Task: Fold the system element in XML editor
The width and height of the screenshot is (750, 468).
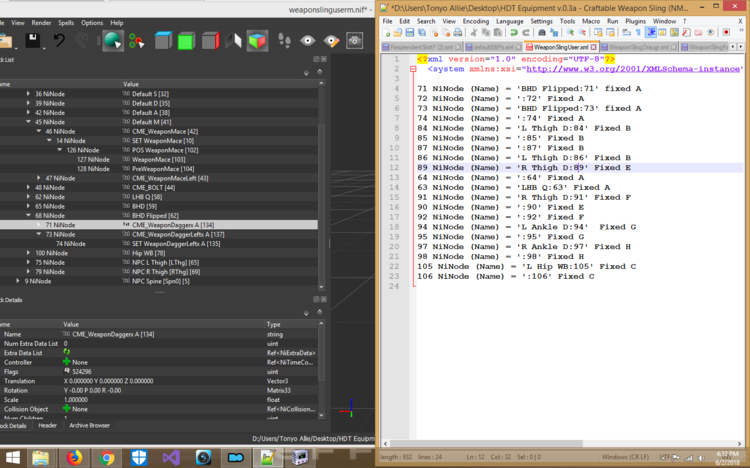Action: pos(413,69)
